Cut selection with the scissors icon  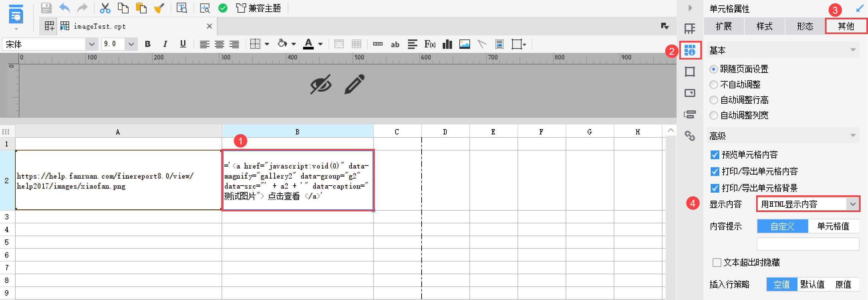(x=105, y=8)
